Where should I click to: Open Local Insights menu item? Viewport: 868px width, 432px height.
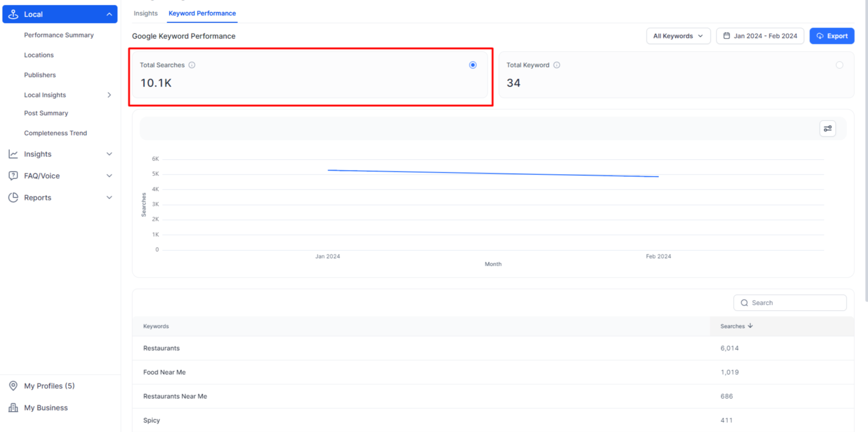[45, 95]
